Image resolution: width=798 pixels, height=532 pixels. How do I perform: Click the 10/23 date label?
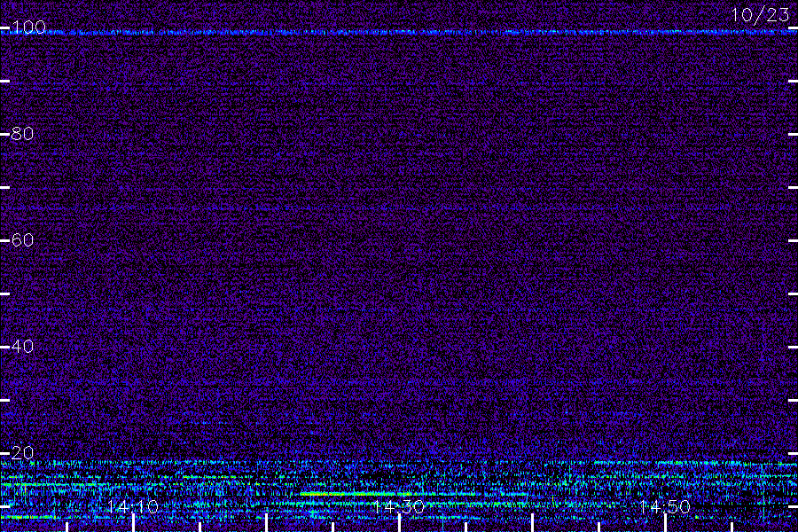[761, 15]
